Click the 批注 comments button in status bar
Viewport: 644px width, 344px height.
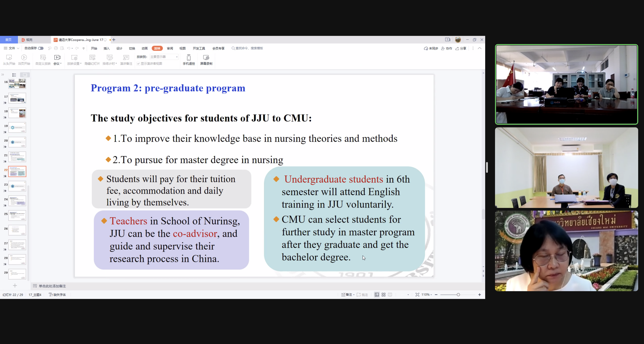pyautogui.click(x=362, y=295)
